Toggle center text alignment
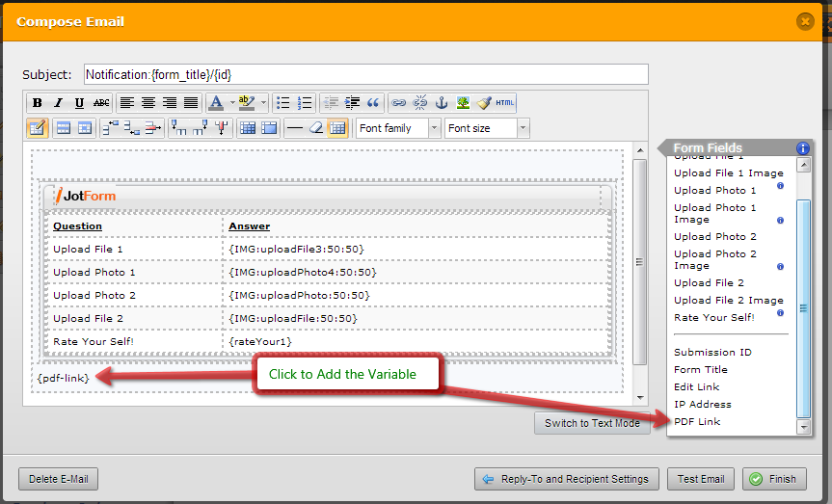Screen dimensions: 832x504 [148, 103]
